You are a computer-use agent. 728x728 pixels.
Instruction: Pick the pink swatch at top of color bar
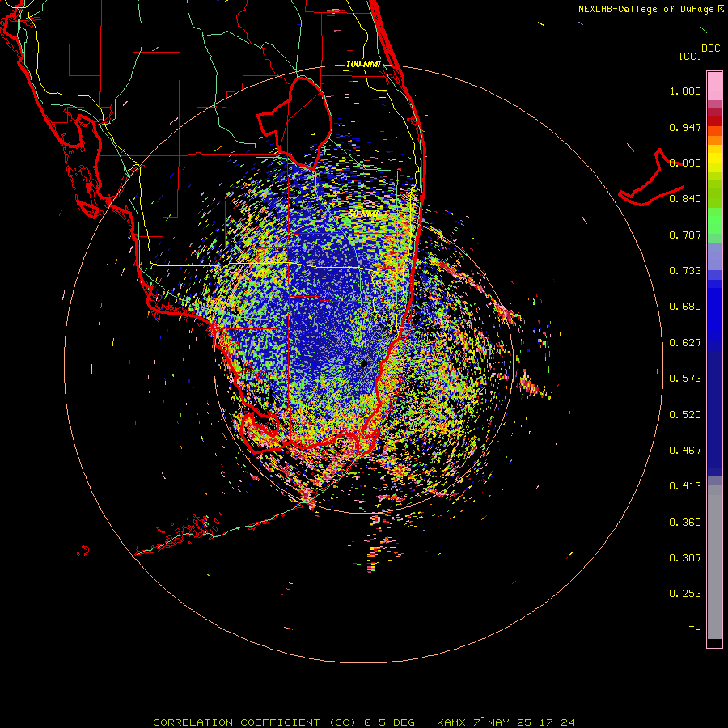pos(714,86)
